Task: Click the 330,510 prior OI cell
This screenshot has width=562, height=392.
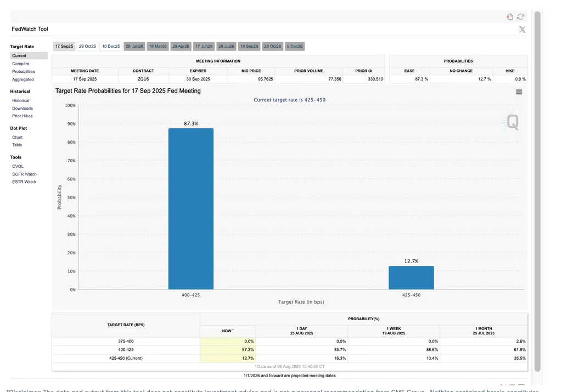Action: click(364, 79)
